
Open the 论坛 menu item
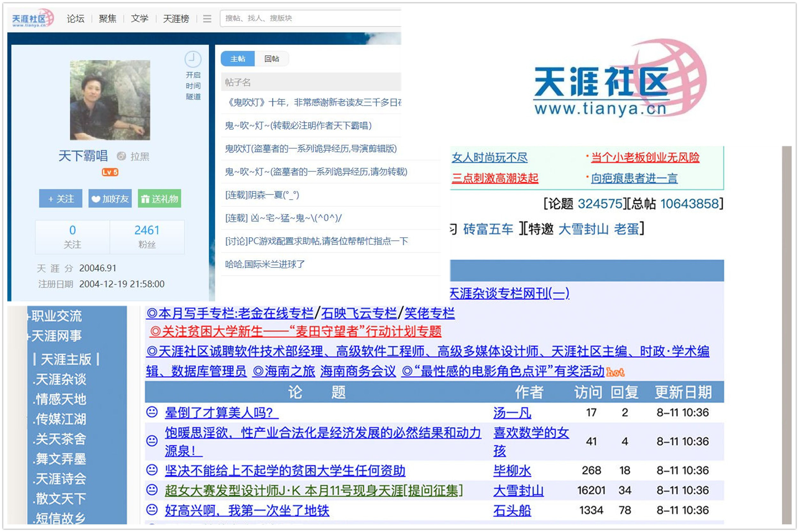click(x=75, y=19)
